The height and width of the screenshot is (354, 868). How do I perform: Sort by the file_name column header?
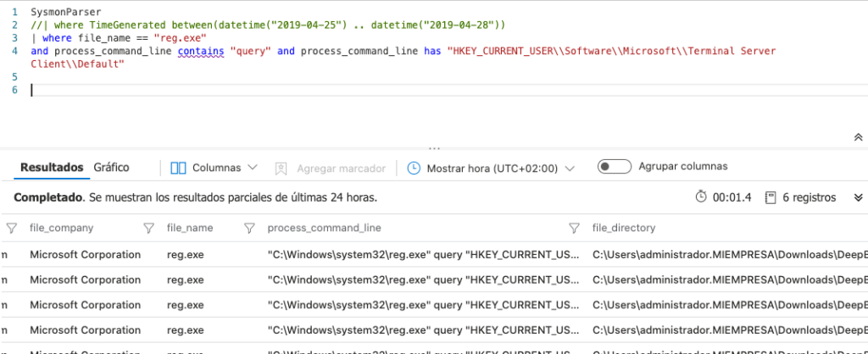point(190,228)
